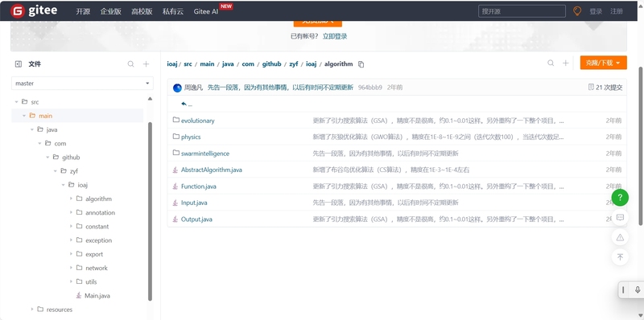Toggle the file panel collapse icon
The image size is (644, 320).
click(x=18, y=64)
